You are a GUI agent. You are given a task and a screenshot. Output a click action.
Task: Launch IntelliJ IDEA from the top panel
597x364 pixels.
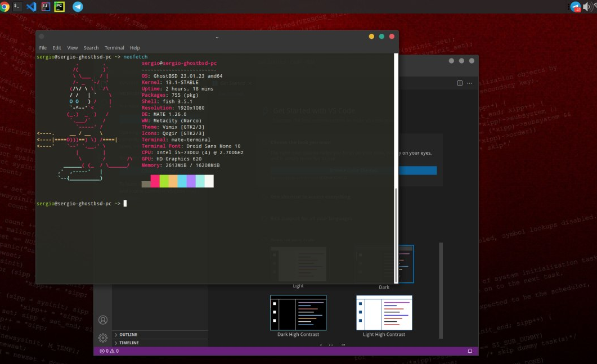coord(46,7)
